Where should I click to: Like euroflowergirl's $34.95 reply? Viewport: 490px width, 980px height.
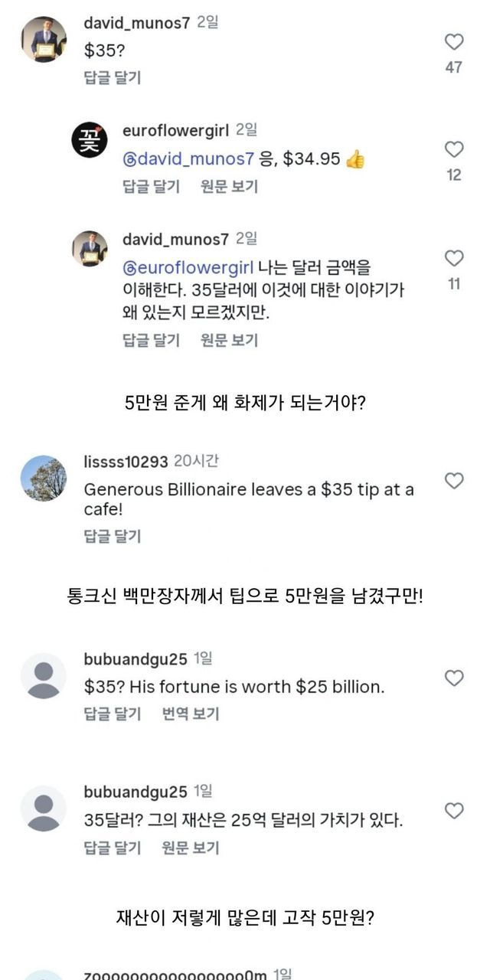coord(454,149)
